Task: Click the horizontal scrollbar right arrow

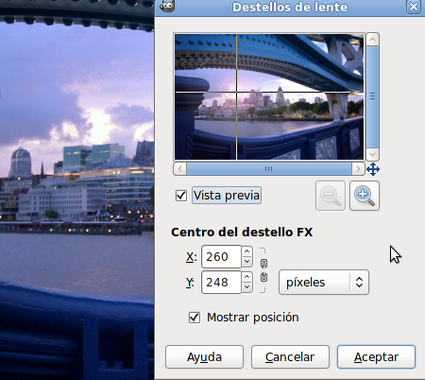Action: tap(358, 169)
